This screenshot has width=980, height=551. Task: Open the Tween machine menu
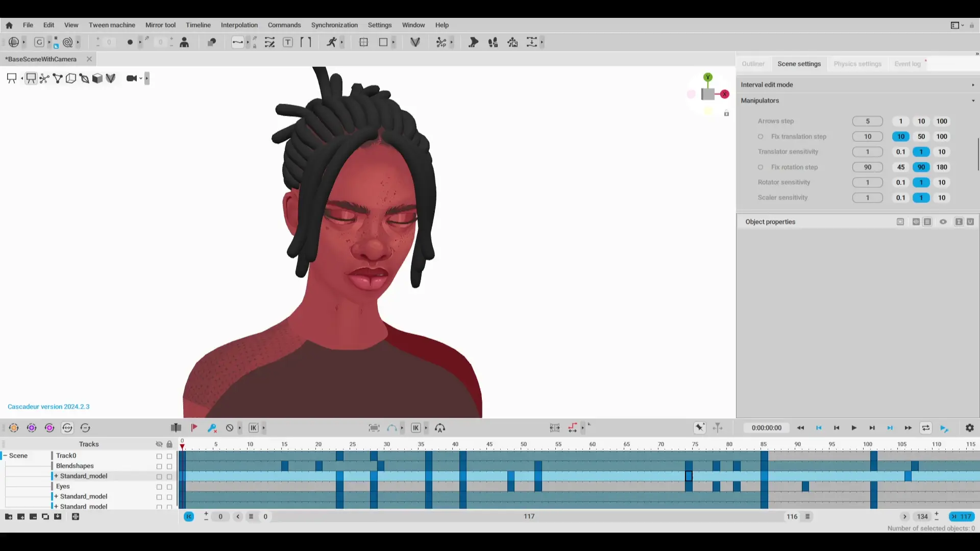pos(112,25)
